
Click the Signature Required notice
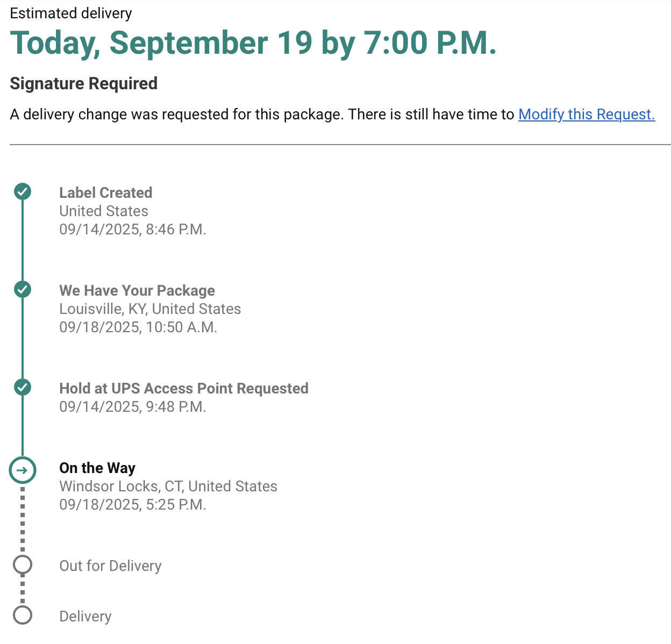pyautogui.click(x=84, y=84)
